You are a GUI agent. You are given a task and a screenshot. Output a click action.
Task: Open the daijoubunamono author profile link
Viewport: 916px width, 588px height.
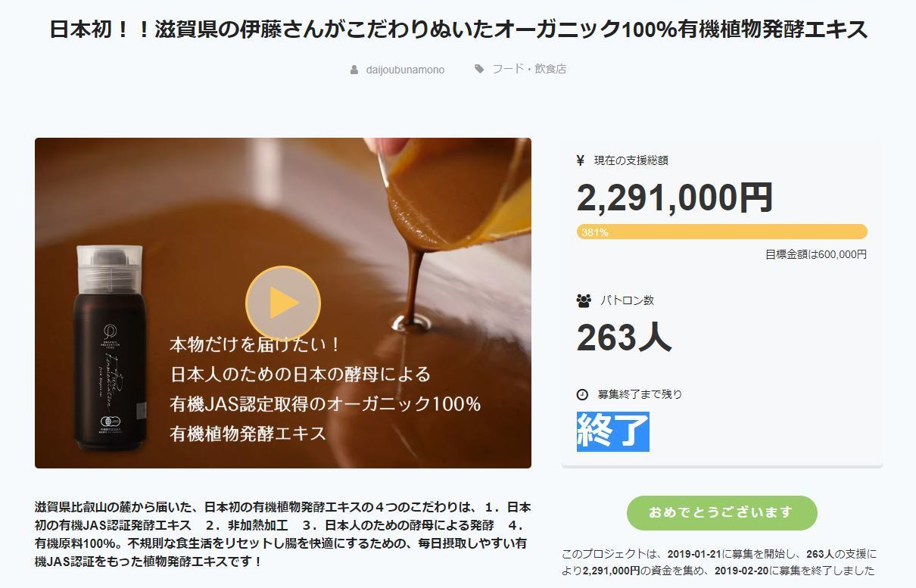coord(405,70)
